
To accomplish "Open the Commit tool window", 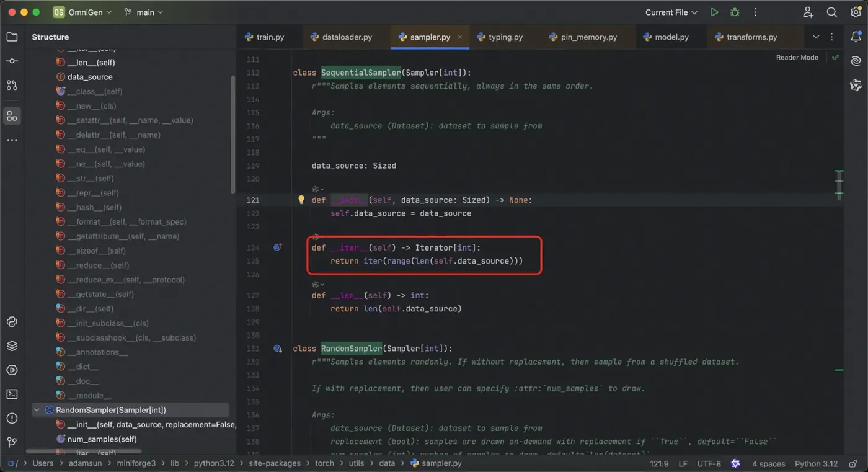I will 12,61.
